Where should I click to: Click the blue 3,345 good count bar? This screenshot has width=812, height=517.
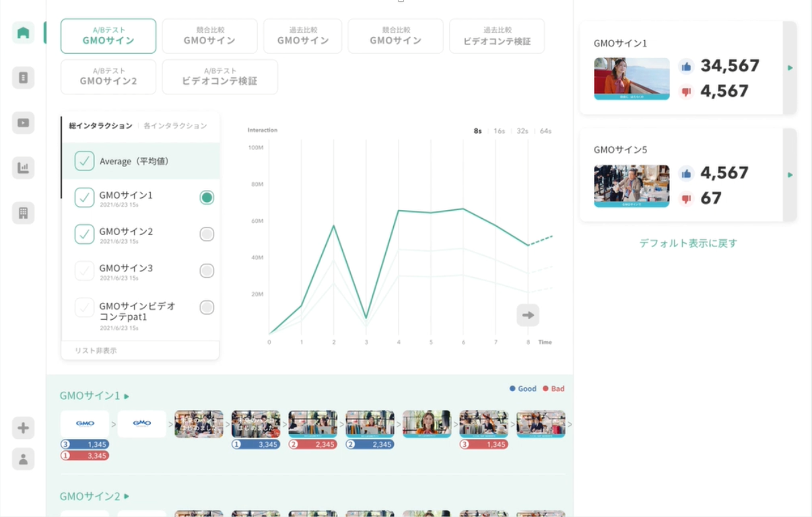(256, 444)
